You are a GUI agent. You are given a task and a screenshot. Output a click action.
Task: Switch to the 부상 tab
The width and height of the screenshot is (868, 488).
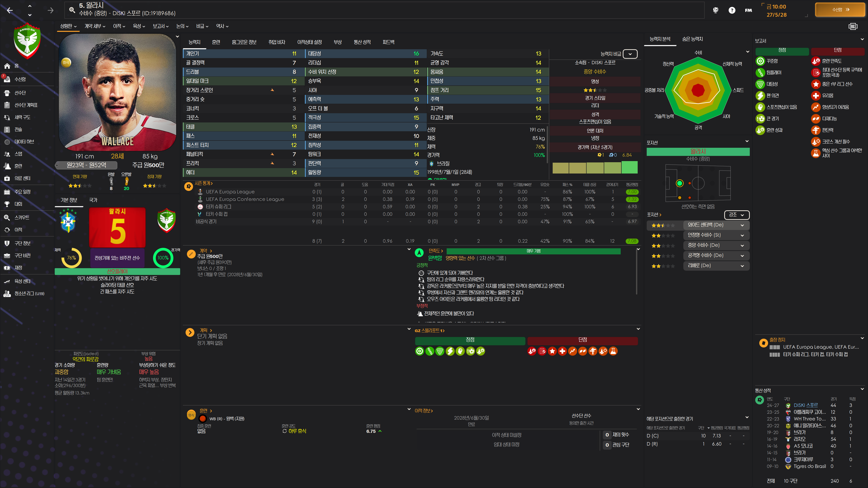[337, 42]
